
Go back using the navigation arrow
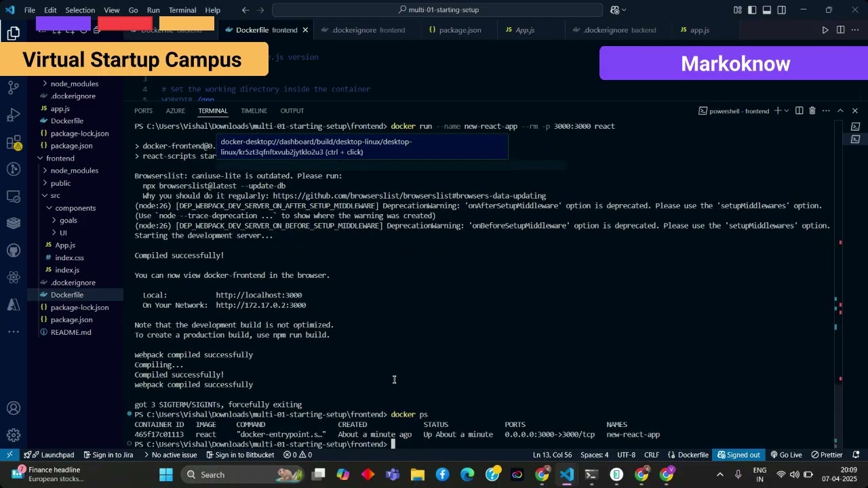click(x=245, y=9)
